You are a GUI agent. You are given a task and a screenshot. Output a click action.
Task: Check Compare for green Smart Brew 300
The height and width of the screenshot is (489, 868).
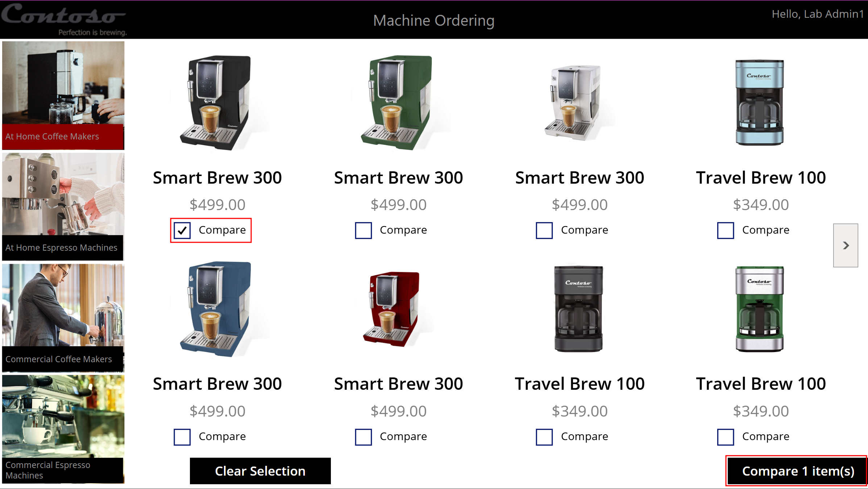tap(363, 230)
